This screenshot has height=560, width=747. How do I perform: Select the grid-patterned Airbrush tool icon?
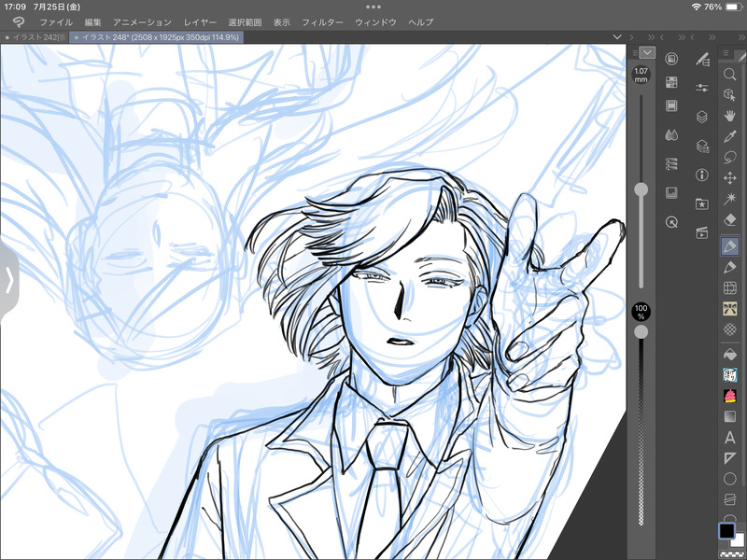click(x=729, y=287)
